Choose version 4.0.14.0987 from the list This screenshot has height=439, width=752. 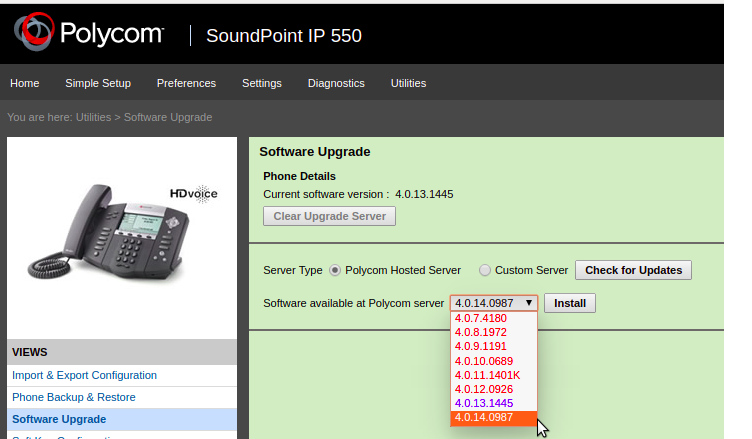(494, 417)
